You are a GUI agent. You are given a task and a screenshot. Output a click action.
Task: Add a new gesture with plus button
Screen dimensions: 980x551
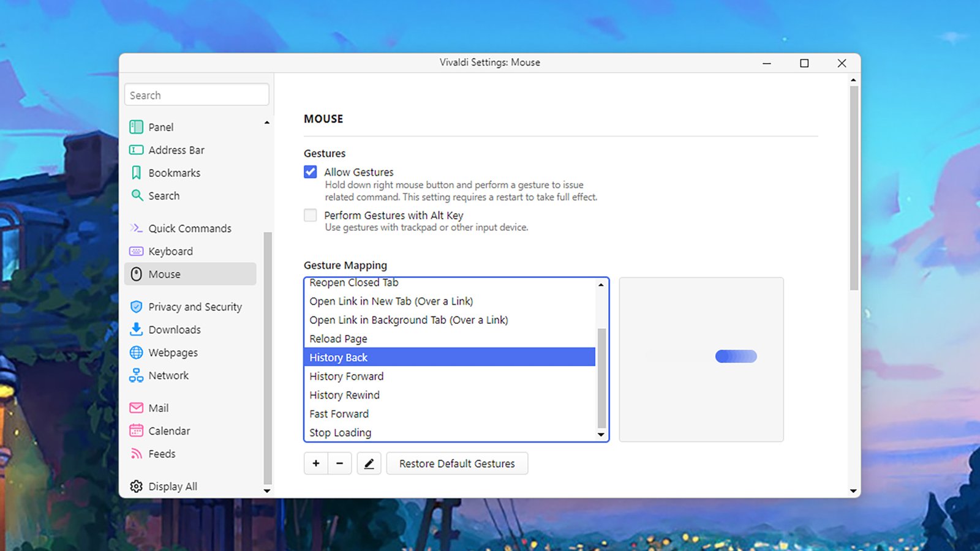tap(316, 463)
